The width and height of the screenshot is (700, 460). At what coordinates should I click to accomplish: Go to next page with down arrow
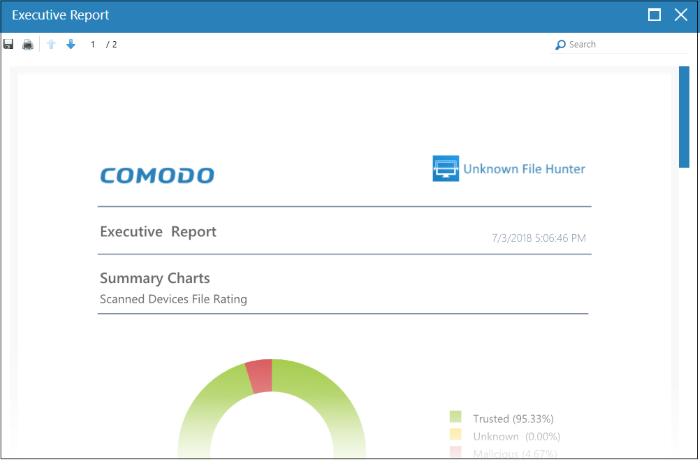[71, 44]
